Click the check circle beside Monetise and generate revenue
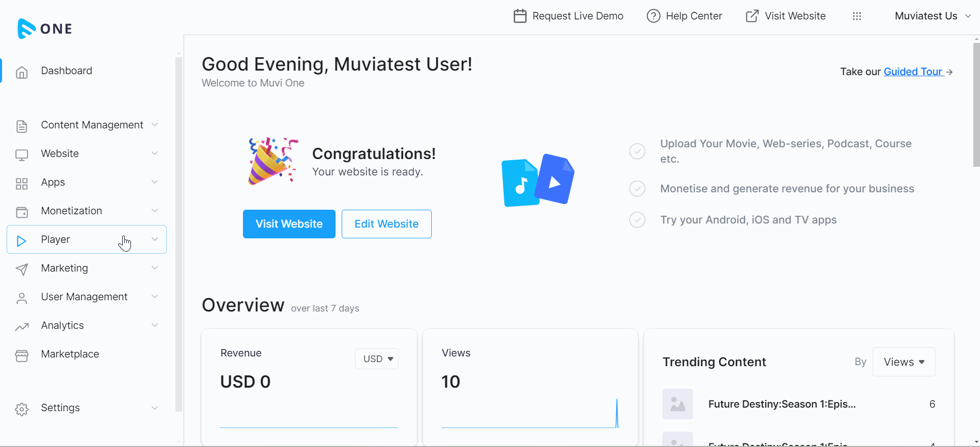Viewport: 980px width, 447px height. [x=637, y=189]
